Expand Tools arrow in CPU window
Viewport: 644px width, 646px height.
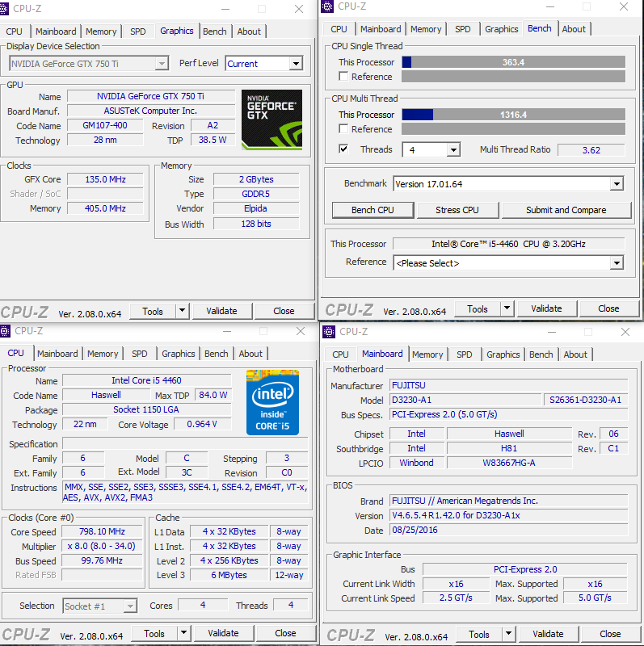(x=184, y=633)
